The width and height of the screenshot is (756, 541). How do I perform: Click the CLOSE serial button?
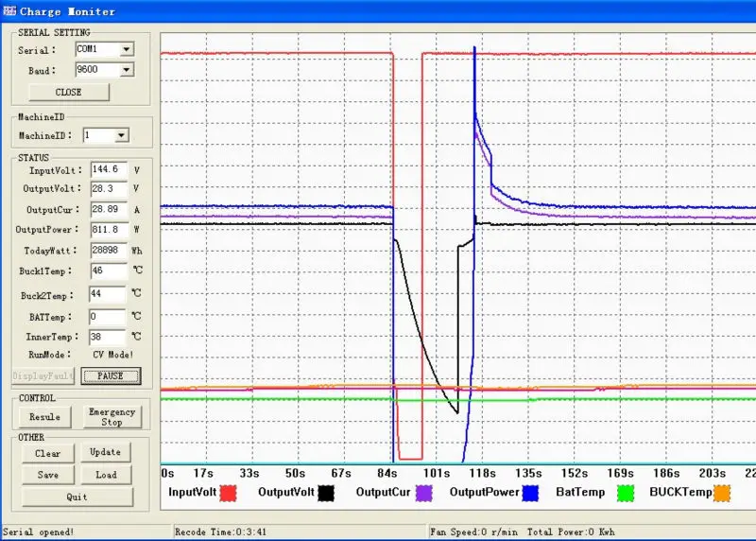[69, 92]
